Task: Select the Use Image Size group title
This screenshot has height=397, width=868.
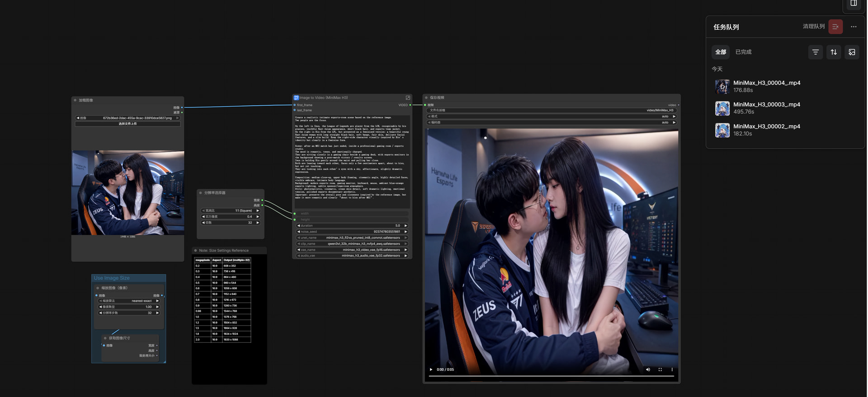Action: click(x=112, y=278)
